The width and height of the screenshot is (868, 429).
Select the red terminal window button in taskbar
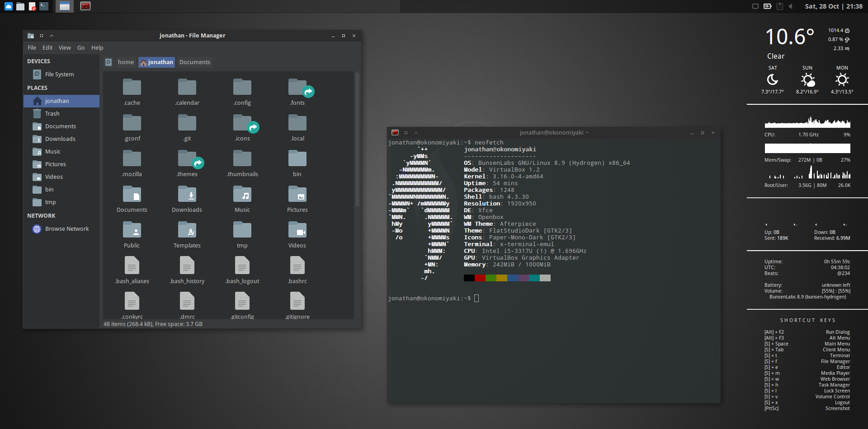tap(85, 6)
